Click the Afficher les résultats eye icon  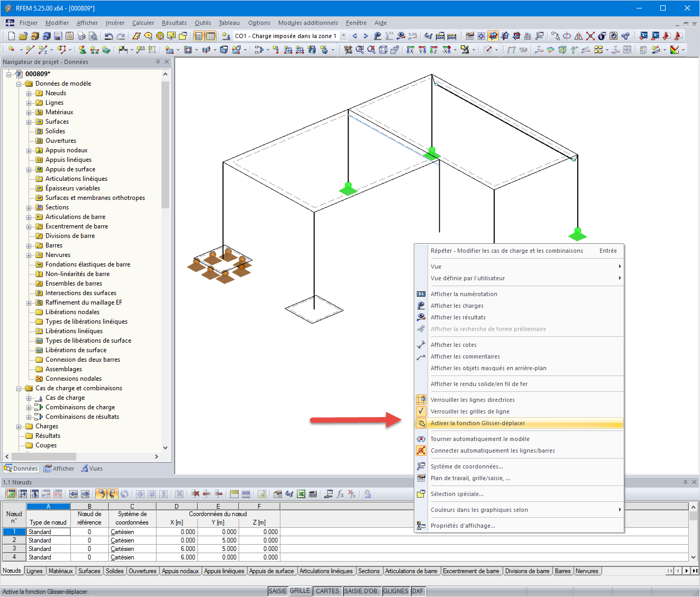point(421,317)
